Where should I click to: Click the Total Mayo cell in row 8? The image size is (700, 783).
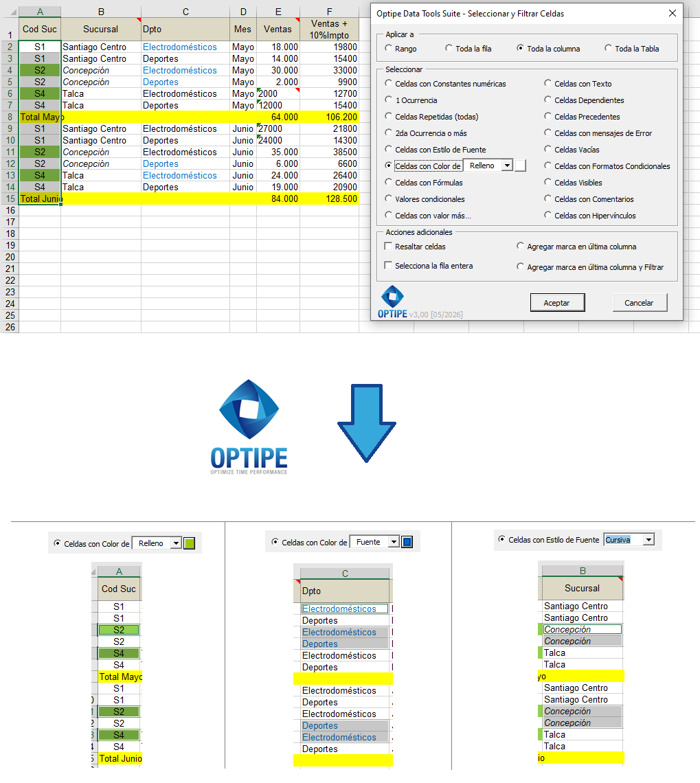(40, 117)
